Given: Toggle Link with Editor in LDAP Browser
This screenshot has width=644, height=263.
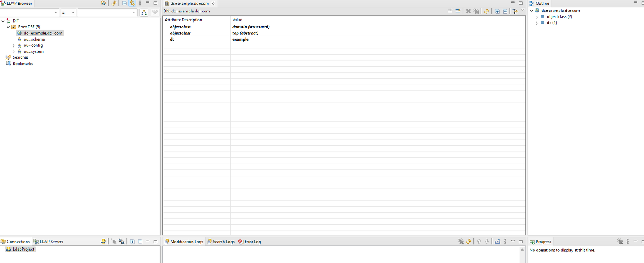Looking at the screenshot, I should coord(132,3).
